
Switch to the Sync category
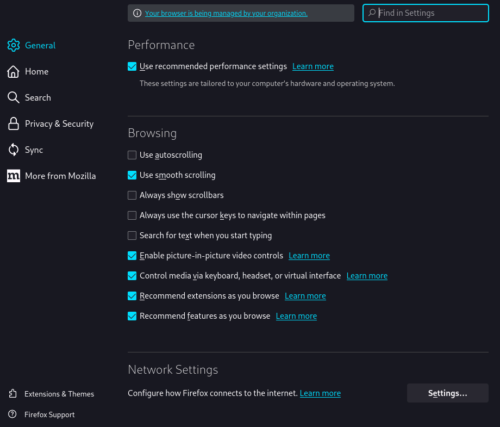point(25,150)
